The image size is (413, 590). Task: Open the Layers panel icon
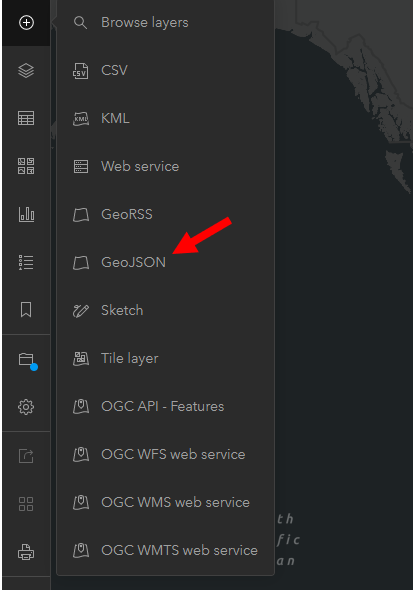coord(26,70)
